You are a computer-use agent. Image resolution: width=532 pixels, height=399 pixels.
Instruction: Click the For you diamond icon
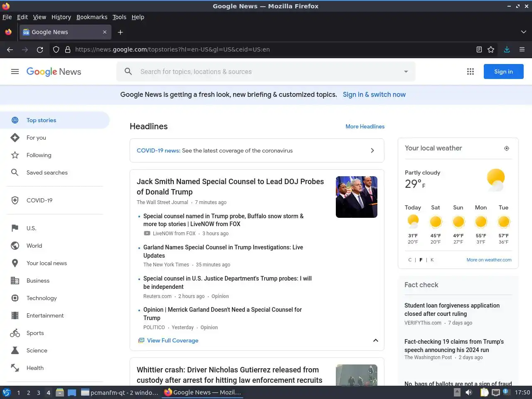click(x=15, y=138)
